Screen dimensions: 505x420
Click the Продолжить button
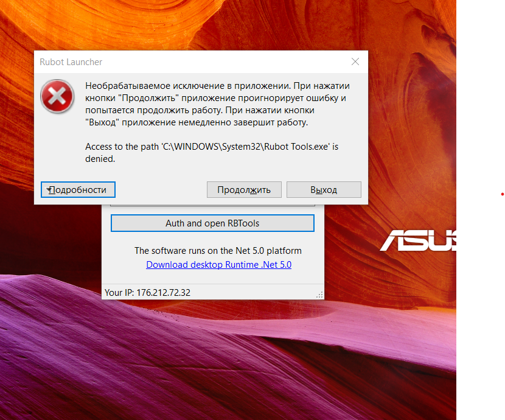coord(244,190)
